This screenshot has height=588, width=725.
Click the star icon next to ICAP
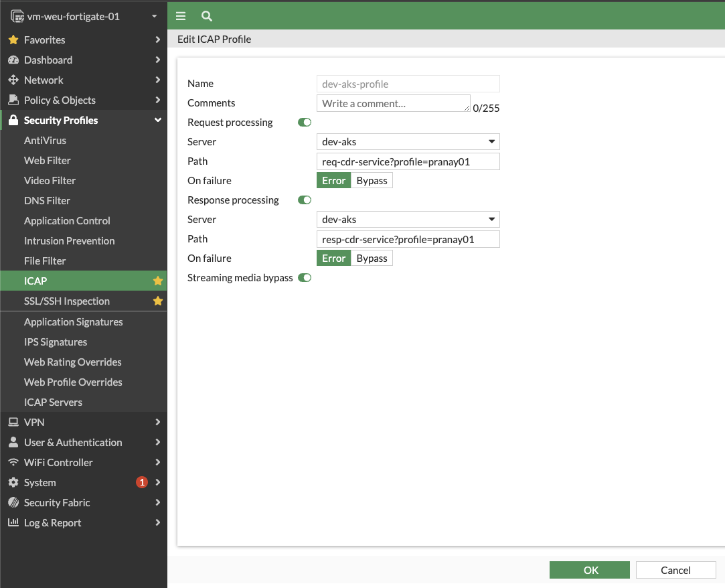coord(158,281)
